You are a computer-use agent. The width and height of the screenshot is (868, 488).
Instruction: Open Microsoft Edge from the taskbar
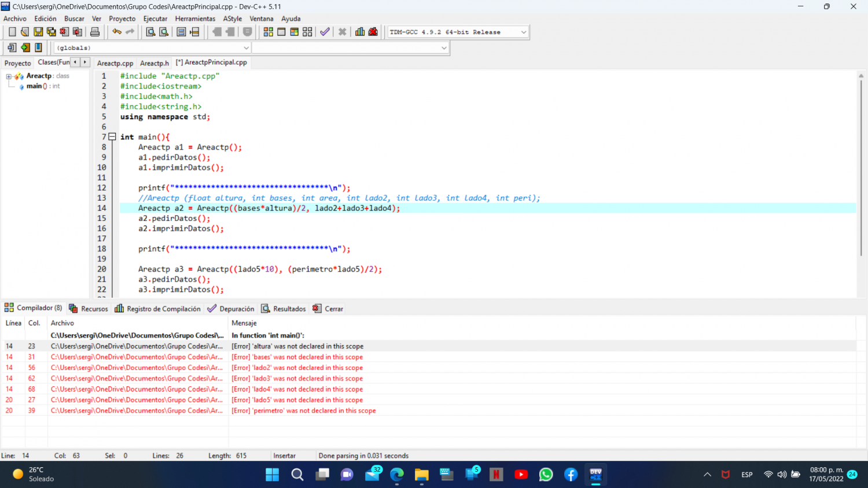(396, 475)
